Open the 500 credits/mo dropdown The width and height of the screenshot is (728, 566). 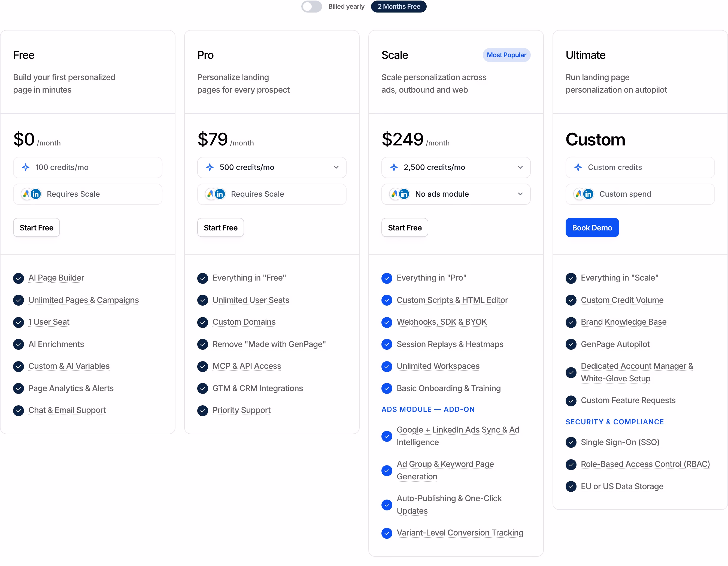tap(272, 167)
